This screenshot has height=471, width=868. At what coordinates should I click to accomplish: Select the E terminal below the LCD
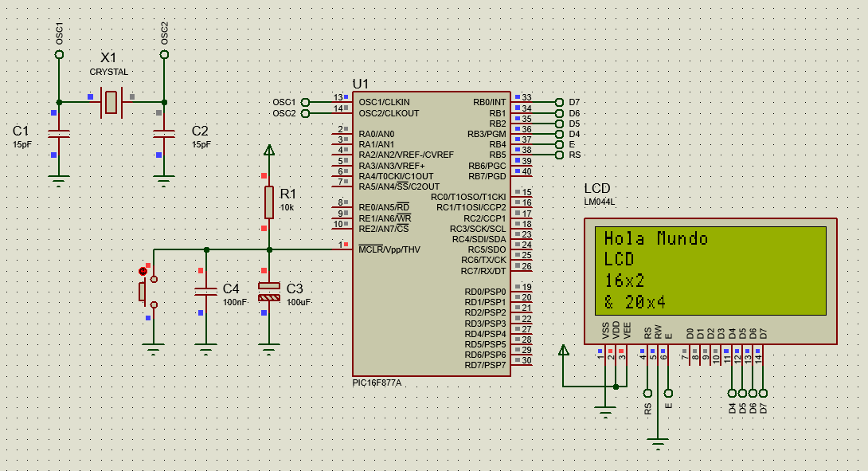tap(669, 393)
